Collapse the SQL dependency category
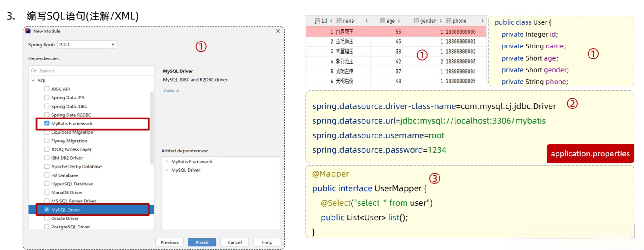The height and width of the screenshot is (250, 644). [33, 80]
